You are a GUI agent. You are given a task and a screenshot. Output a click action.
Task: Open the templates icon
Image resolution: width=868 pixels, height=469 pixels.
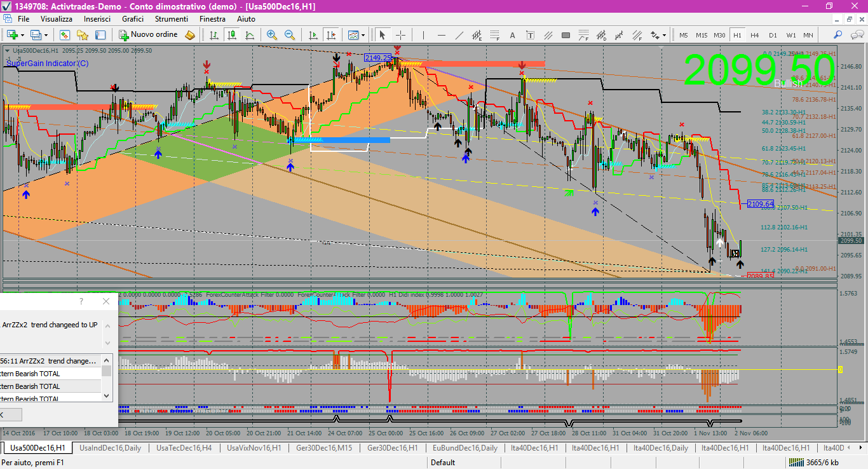click(353, 35)
